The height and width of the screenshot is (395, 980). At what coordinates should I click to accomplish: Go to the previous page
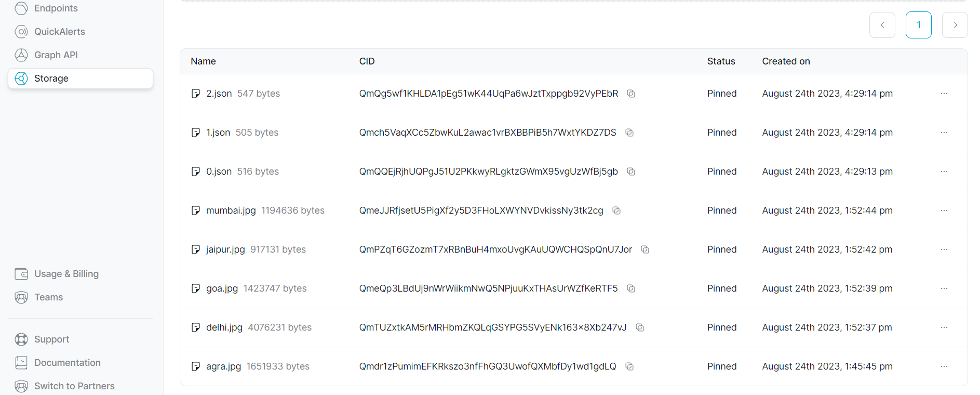coord(882,25)
